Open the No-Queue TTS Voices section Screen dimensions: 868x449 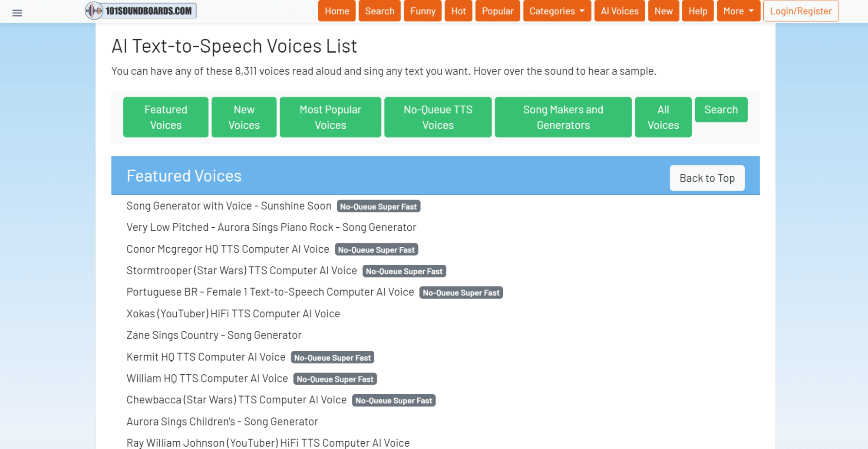click(438, 117)
